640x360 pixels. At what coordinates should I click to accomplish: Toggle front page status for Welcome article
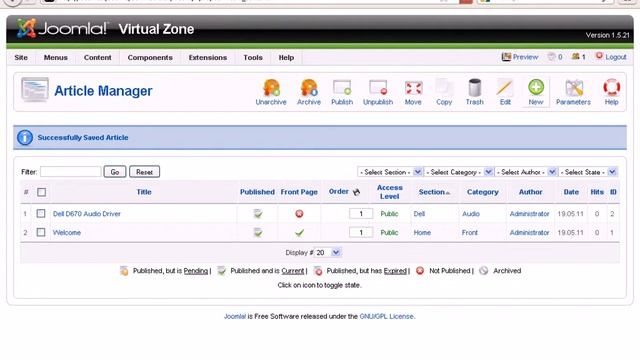[299, 233]
